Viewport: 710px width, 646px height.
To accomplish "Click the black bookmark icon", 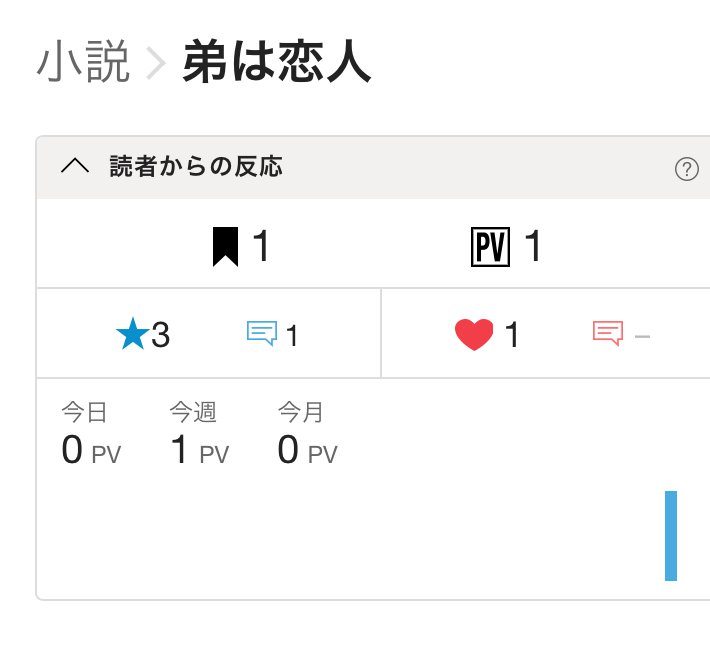I will pyautogui.click(x=225, y=246).
